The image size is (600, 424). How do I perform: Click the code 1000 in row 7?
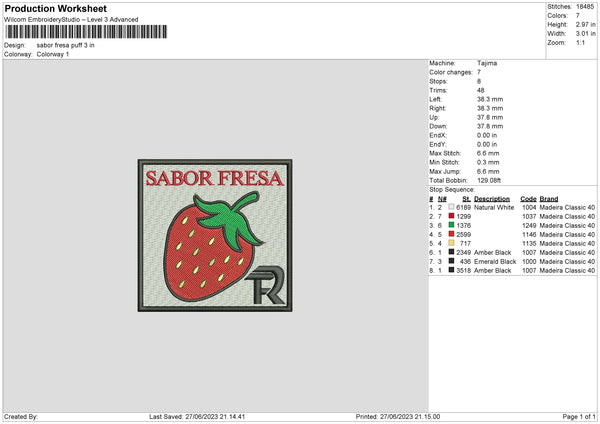coord(529,261)
